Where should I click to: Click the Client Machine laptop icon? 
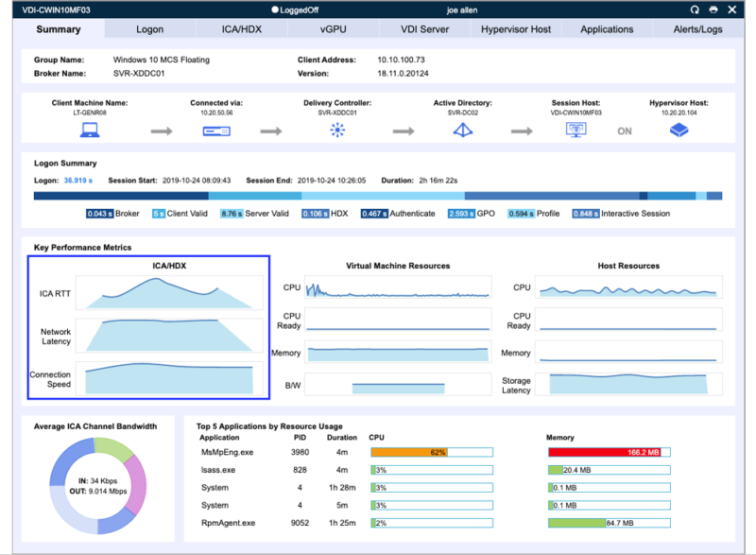[x=90, y=130]
